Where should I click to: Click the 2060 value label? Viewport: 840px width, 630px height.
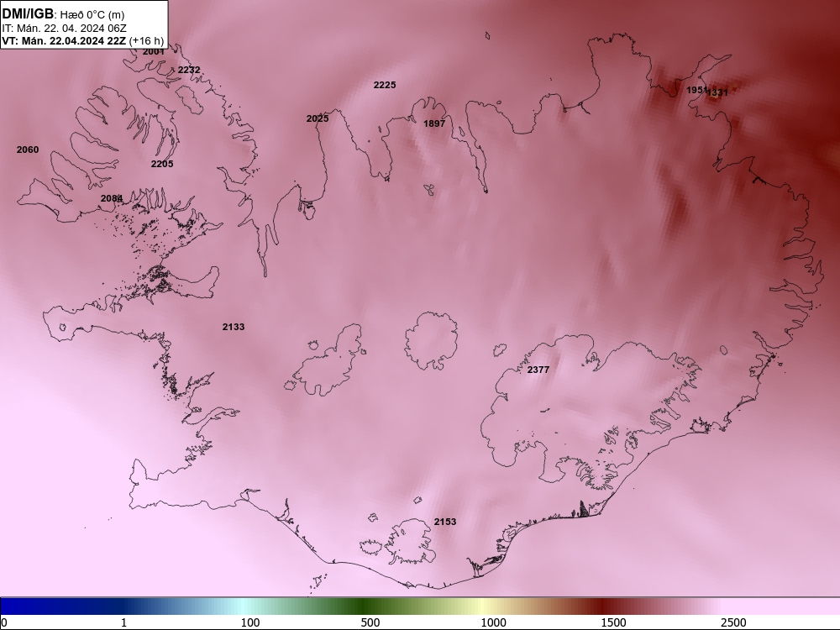[28, 150]
